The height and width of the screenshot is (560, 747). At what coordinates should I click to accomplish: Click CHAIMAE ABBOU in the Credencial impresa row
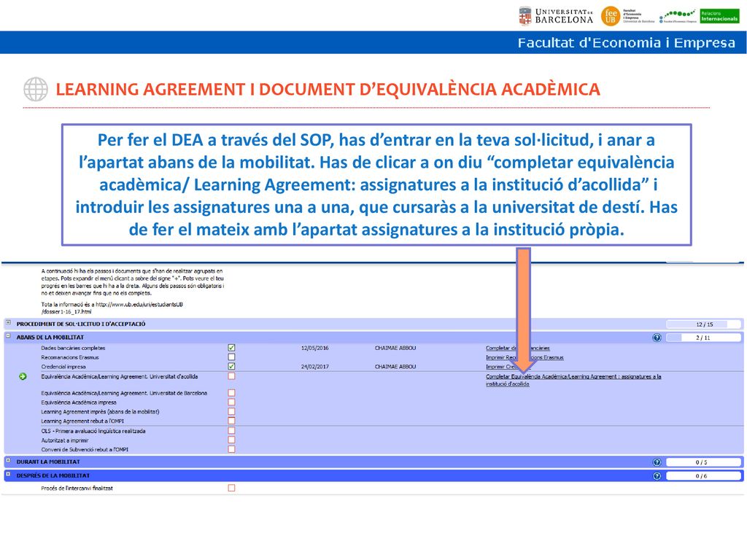coord(395,367)
